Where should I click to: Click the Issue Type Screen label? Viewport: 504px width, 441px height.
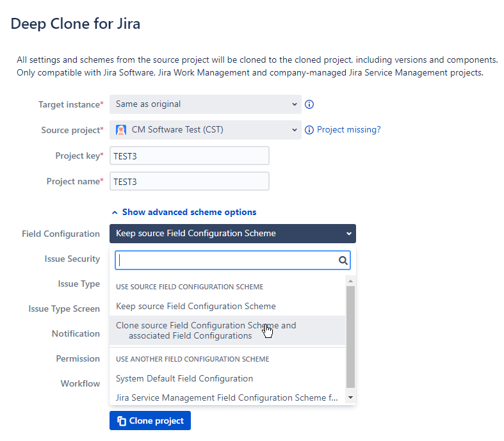tap(64, 309)
